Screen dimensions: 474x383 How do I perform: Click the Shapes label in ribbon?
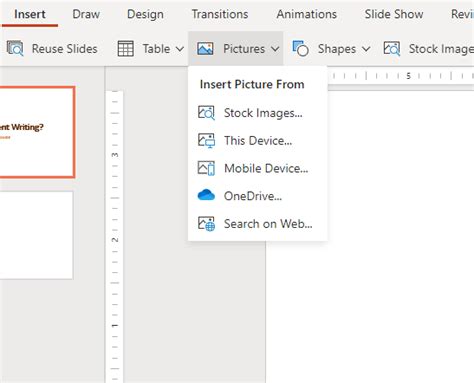337,49
